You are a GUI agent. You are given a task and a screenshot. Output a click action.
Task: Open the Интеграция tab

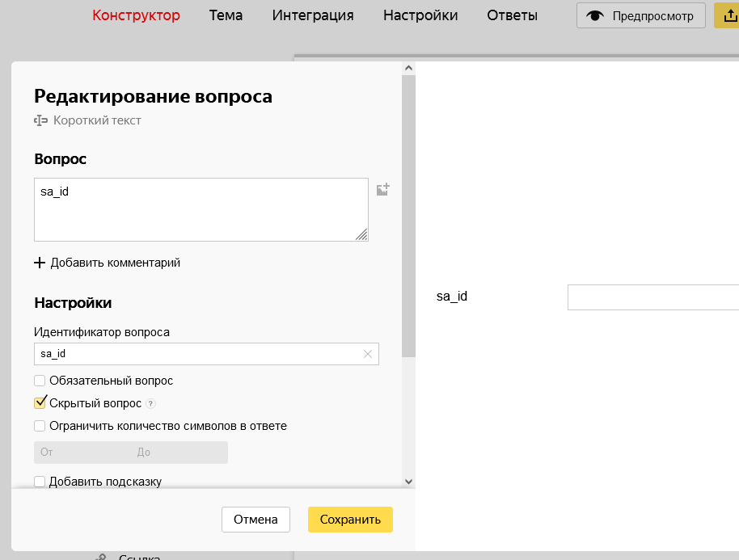point(313,15)
